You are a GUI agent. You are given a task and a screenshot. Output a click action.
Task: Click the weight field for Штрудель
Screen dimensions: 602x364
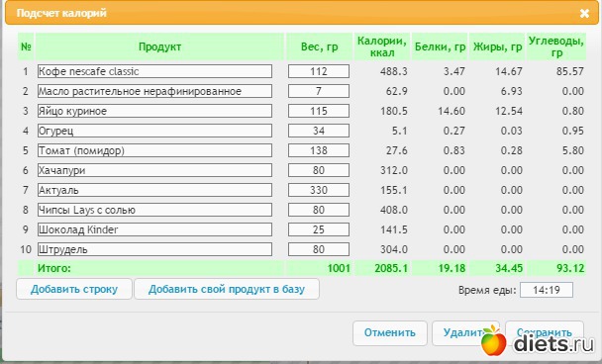point(319,249)
